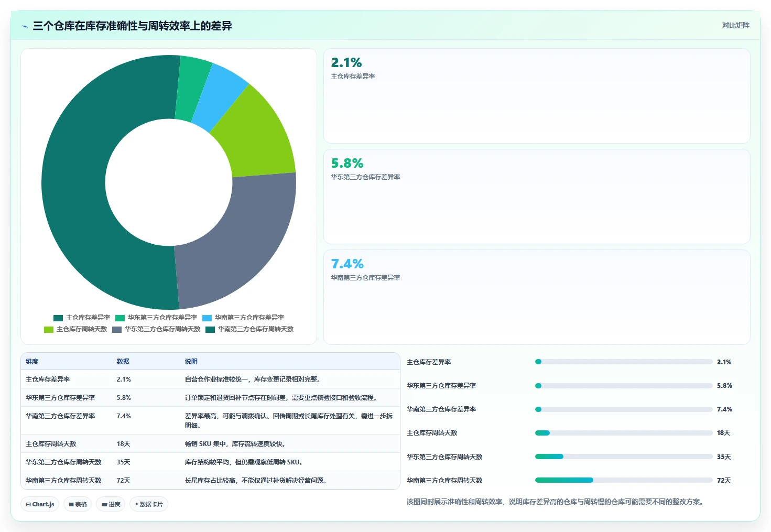
Task: Select table row 华东第三方仓库存差异率
Action: point(210,398)
